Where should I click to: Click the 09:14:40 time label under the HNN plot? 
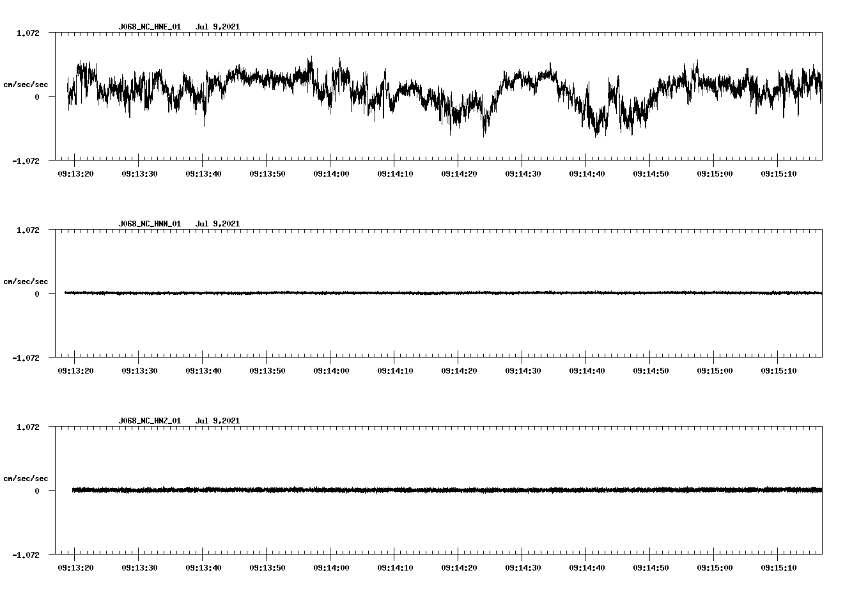[x=587, y=370]
